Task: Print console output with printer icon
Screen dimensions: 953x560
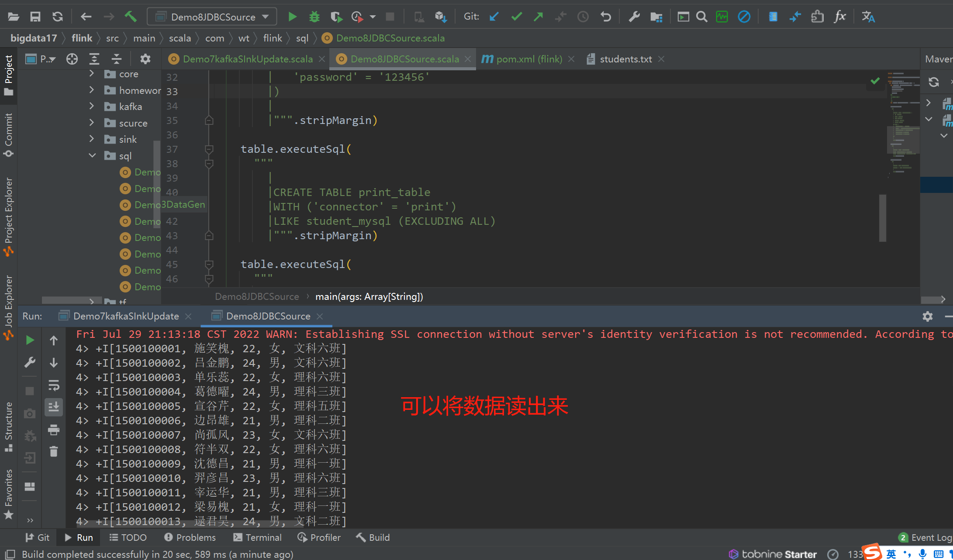Action: tap(54, 430)
